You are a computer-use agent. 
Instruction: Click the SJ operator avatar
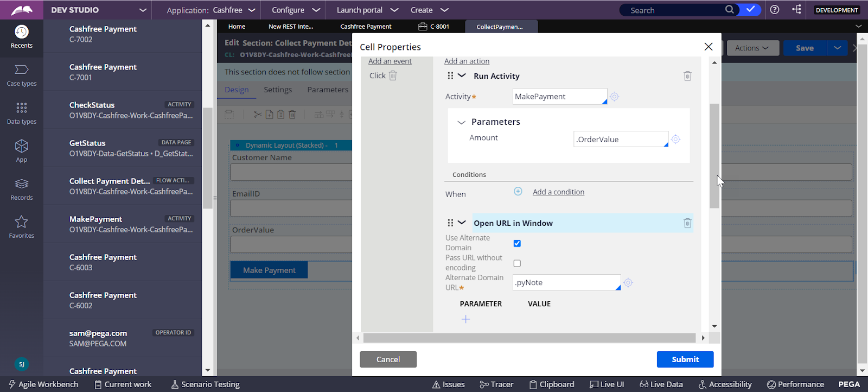(x=22, y=364)
